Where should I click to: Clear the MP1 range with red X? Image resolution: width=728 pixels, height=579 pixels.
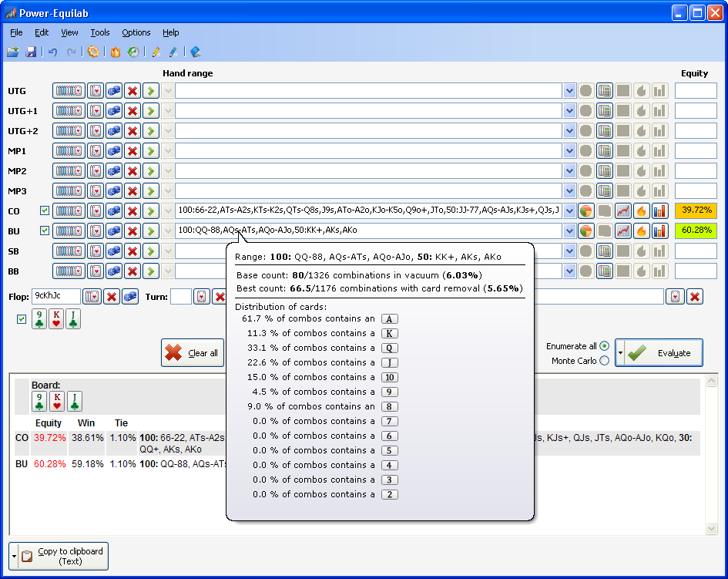133,150
